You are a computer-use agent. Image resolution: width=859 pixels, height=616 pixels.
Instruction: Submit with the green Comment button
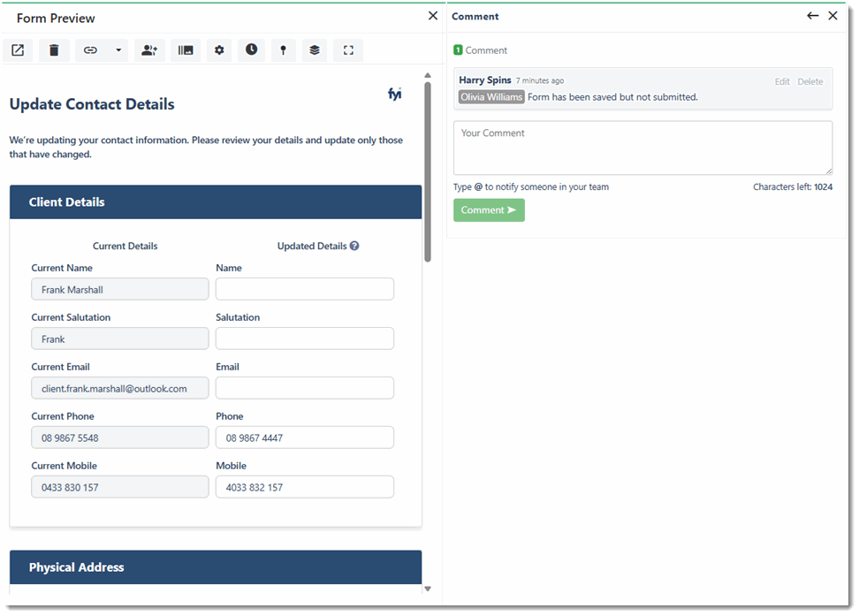[x=489, y=210]
